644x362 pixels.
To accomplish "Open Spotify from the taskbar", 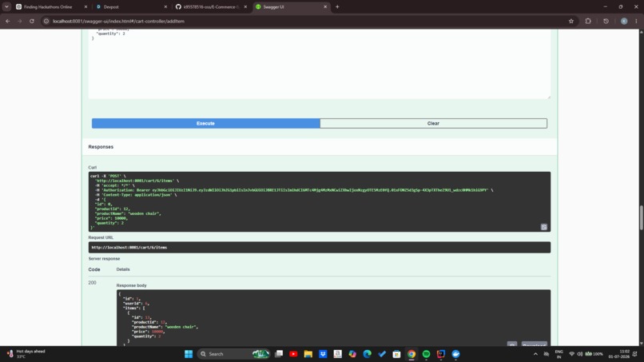I will 426,354.
